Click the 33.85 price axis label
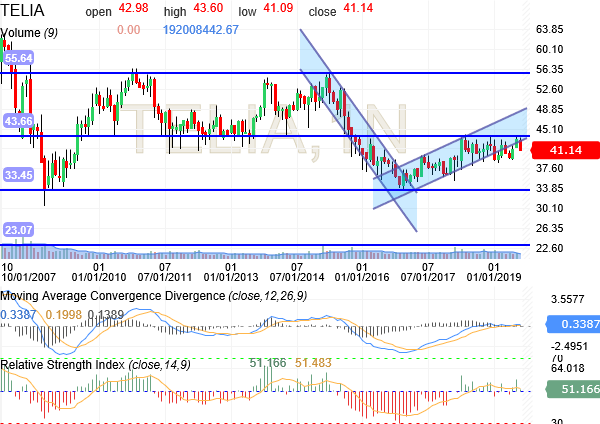Viewport: 600px width, 424px height. [549, 188]
